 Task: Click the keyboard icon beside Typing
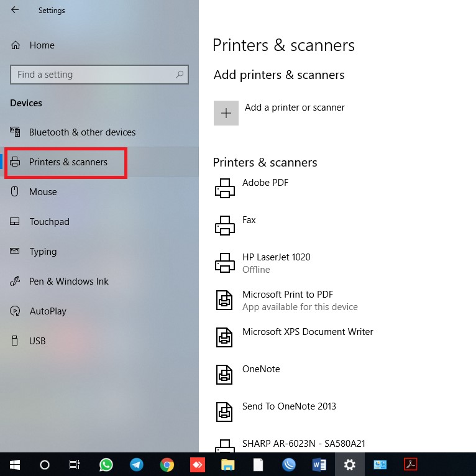click(14, 251)
